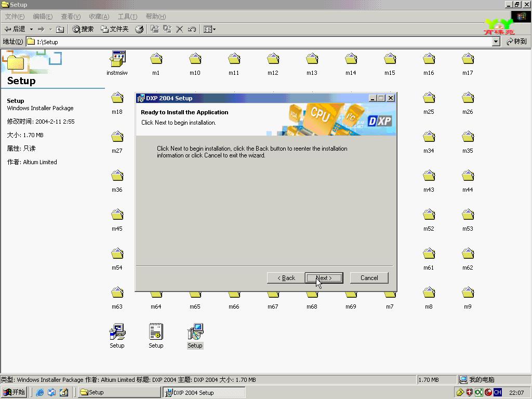This screenshot has height=399, width=532.
Task: Select the m25 folder
Action: tap(429, 102)
